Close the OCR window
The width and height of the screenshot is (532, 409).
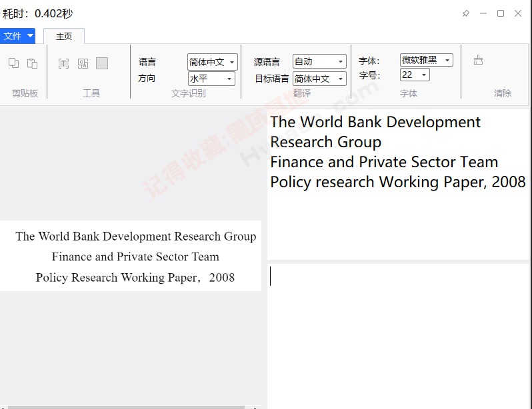click(518, 13)
